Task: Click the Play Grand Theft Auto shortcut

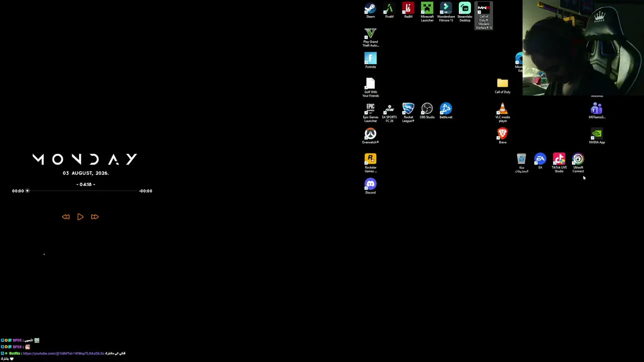Action: pos(370,38)
